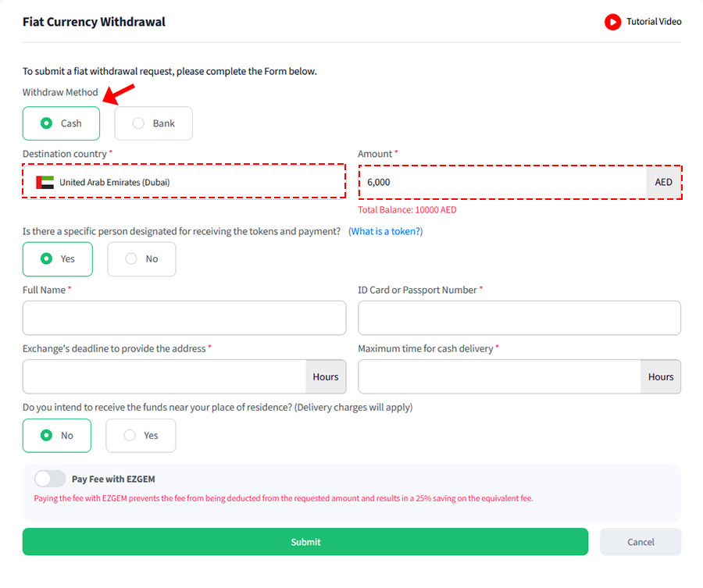Click the ID Card or Passport Number field
The image size is (703, 588).
519,318
